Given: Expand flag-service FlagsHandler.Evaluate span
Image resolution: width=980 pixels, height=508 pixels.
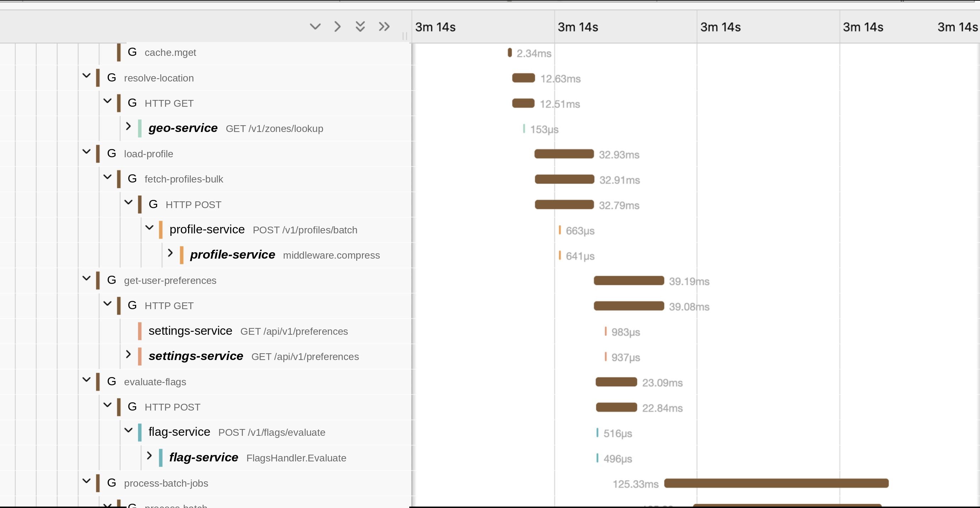Looking at the screenshot, I should (149, 455).
